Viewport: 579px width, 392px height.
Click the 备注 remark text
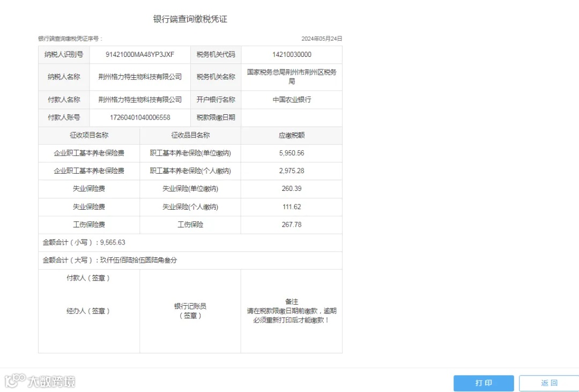click(x=292, y=311)
